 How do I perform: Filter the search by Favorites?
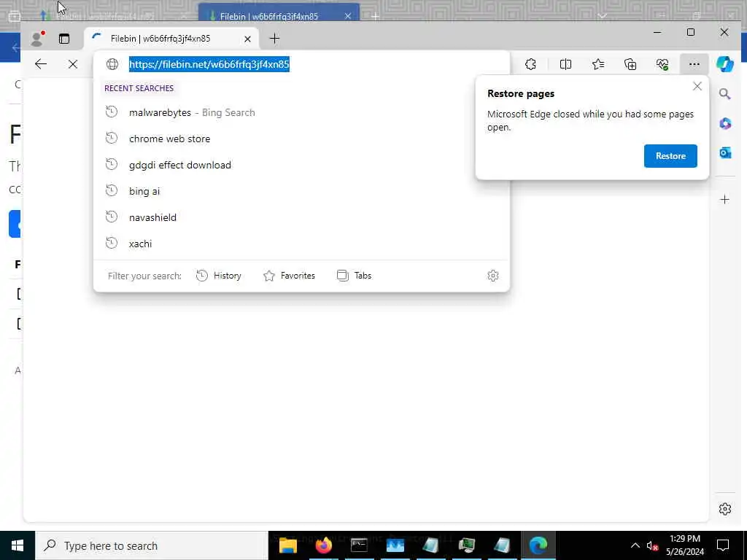[289, 276]
